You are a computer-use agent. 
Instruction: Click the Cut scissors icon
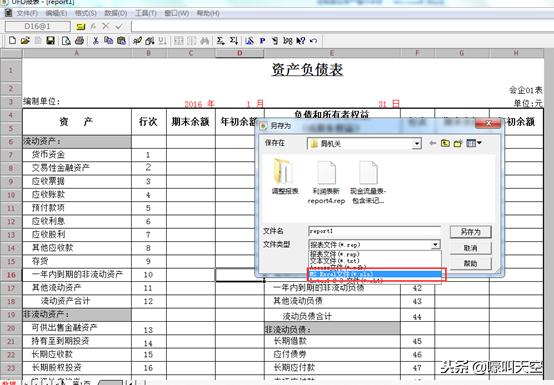95,41
